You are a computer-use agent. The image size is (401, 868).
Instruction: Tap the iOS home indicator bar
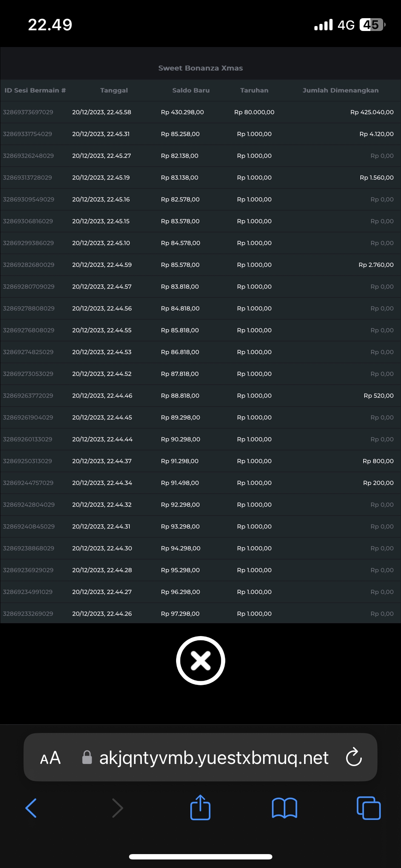coord(200,857)
